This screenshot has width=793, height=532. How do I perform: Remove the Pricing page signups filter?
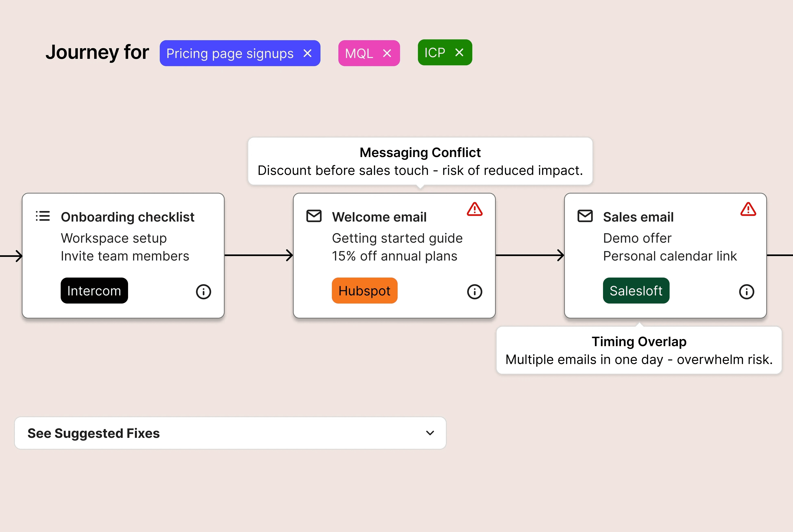(x=307, y=53)
